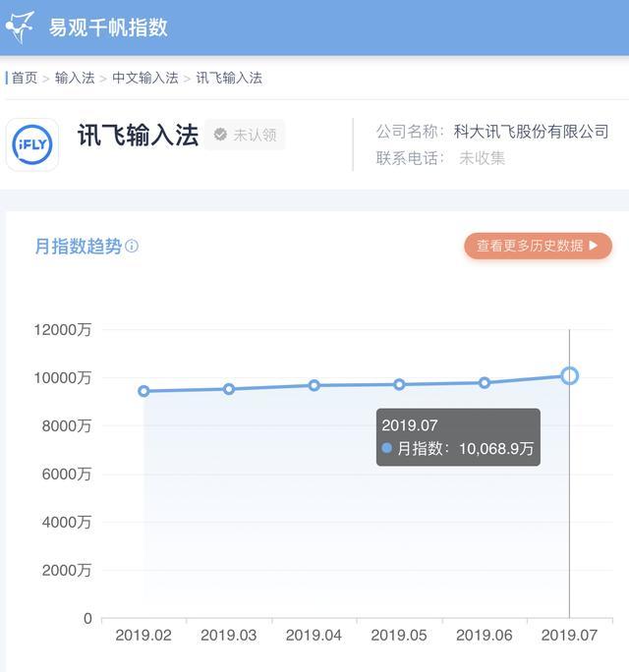This screenshot has width=629, height=672.
Task: Click the Analysys Qianfan star logo icon
Action: pos(21,28)
